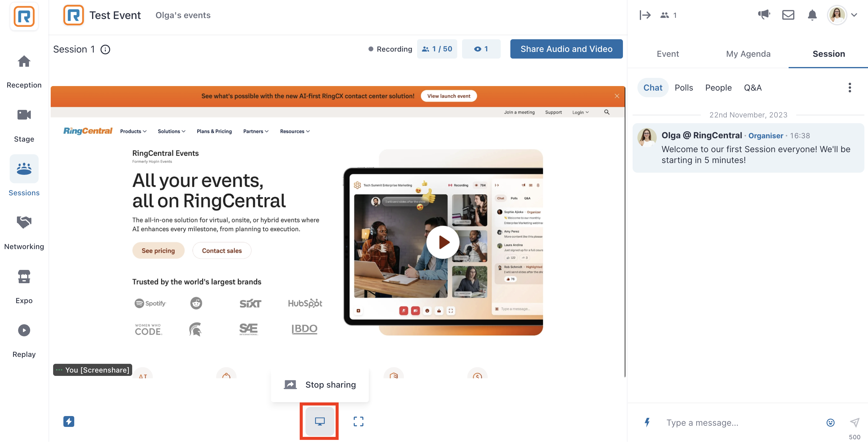Open Plans & Pricing link

(214, 132)
